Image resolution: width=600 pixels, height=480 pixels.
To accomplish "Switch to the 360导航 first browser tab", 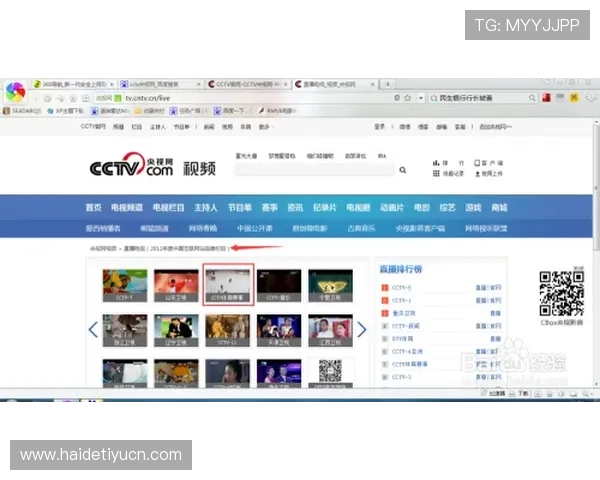I will [74, 84].
